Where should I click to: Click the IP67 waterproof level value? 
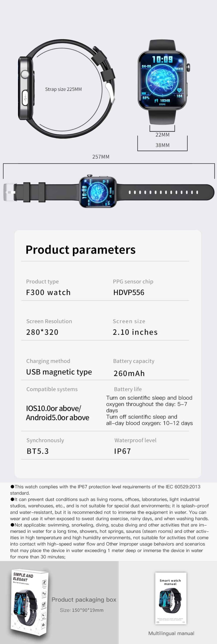123,451
